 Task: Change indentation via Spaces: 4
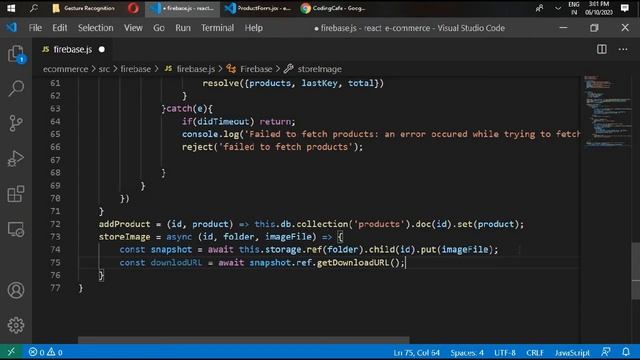[467, 352]
